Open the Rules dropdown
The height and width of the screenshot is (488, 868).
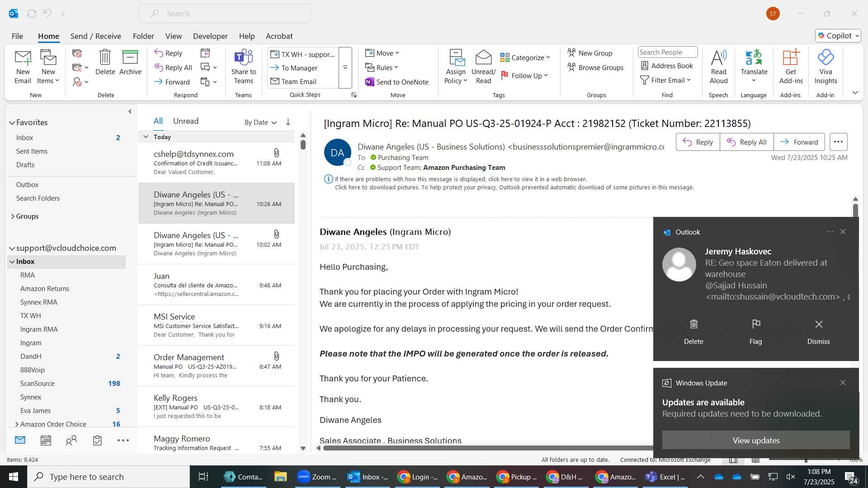tap(382, 67)
